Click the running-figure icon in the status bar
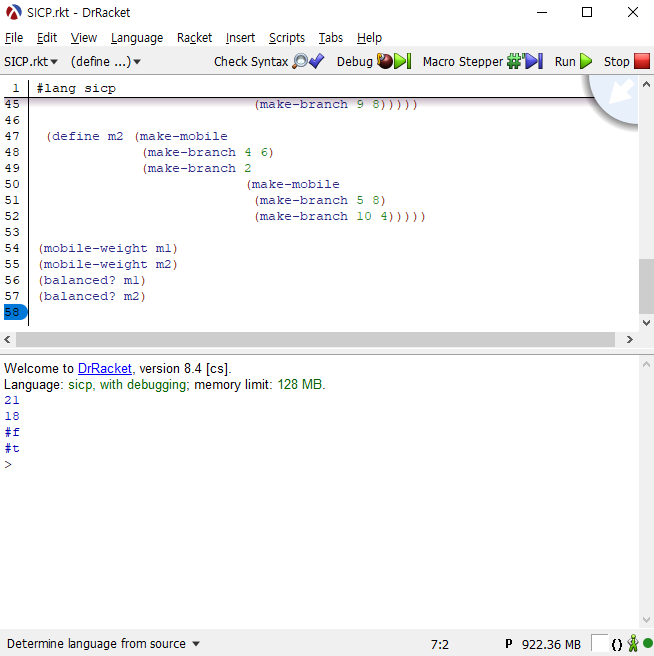 pos(632,644)
